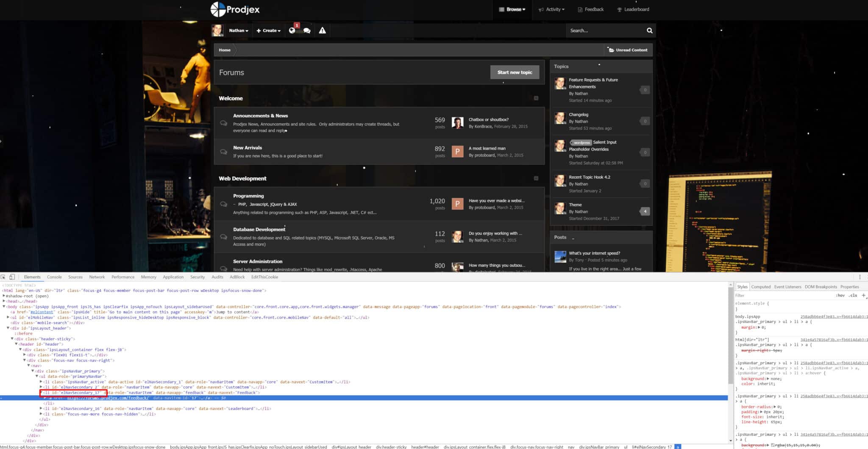
Task: Click the Prodjex logo
Action: click(x=235, y=9)
